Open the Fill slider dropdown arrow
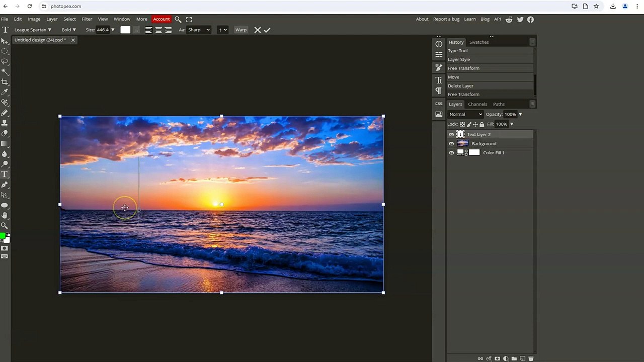644x362 pixels. [x=512, y=124]
